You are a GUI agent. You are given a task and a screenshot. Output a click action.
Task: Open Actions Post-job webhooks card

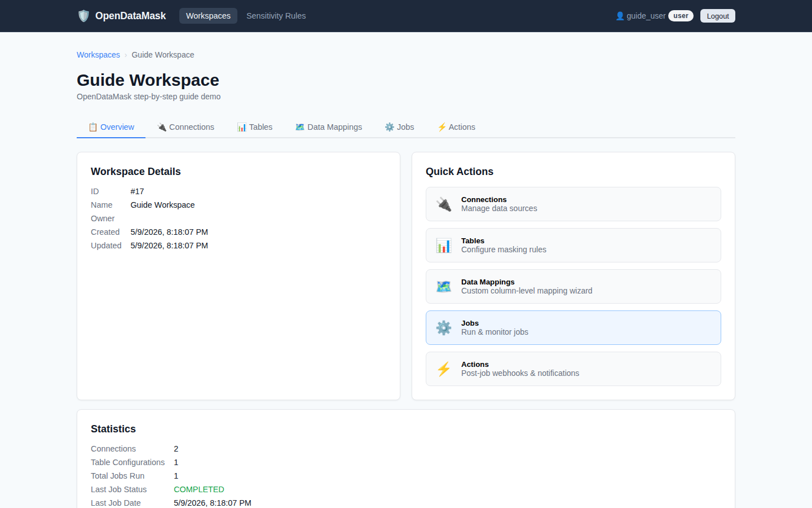573,369
